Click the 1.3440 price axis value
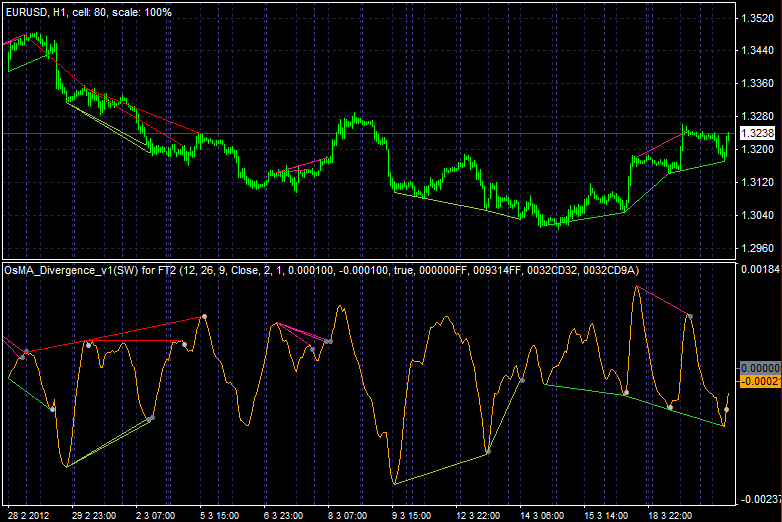 [x=758, y=50]
